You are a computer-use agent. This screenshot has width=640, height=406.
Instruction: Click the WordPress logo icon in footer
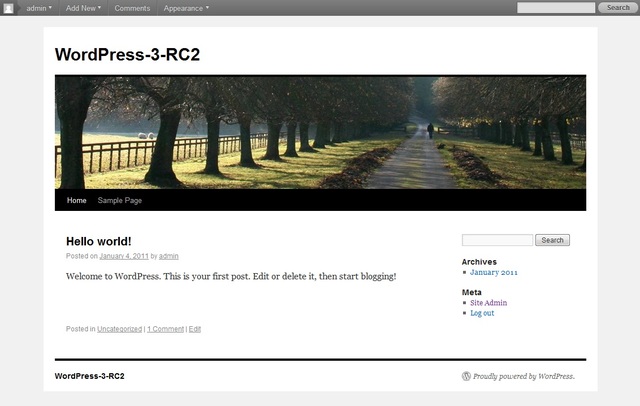point(466,376)
